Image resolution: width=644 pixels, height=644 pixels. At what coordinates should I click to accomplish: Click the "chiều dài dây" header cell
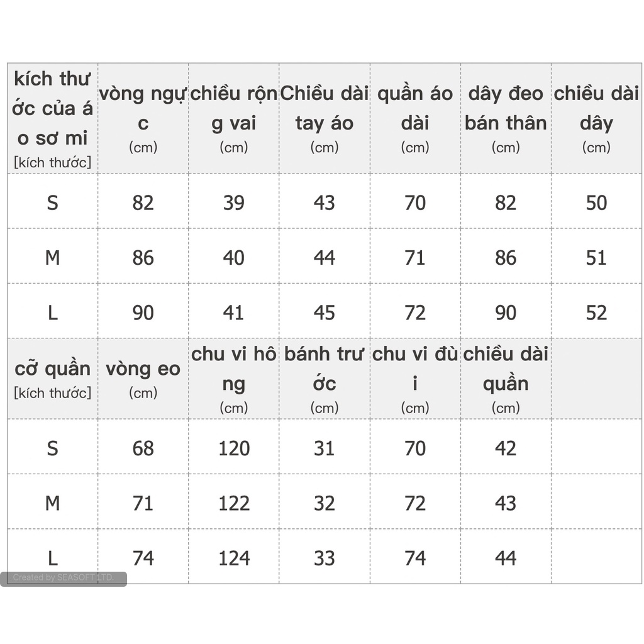(596, 118)
